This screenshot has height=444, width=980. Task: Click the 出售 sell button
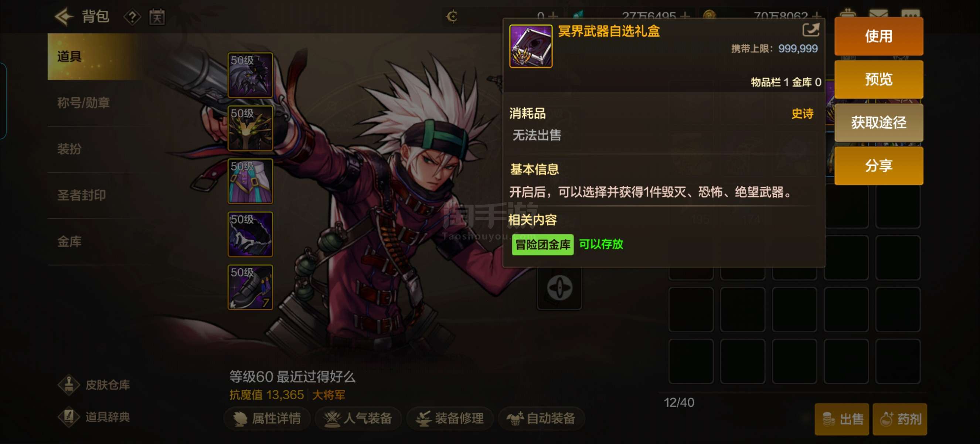(x=841, y=419)
